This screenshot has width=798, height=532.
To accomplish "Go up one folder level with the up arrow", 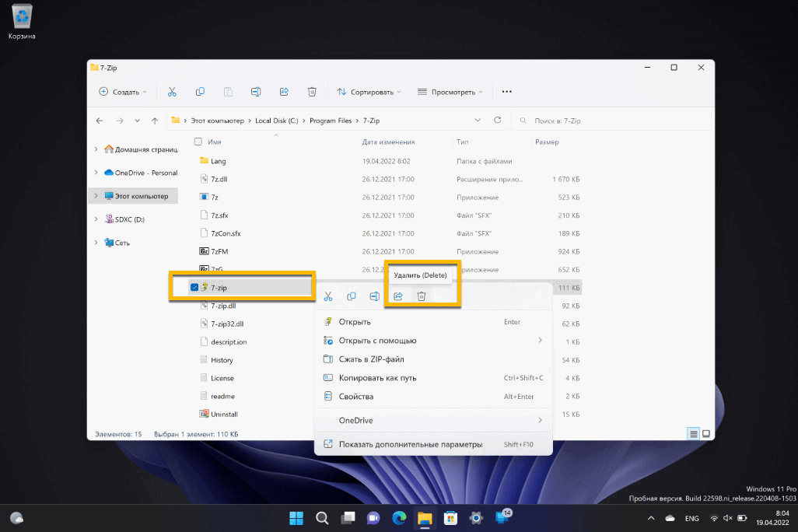I will point(155,121).
